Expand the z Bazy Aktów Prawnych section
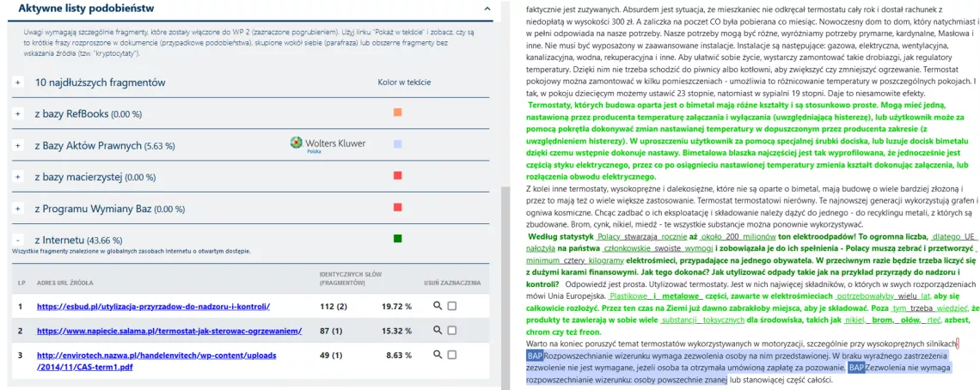Image resolution: width=980 pixels, height=390 pixels. click(18, 145)
